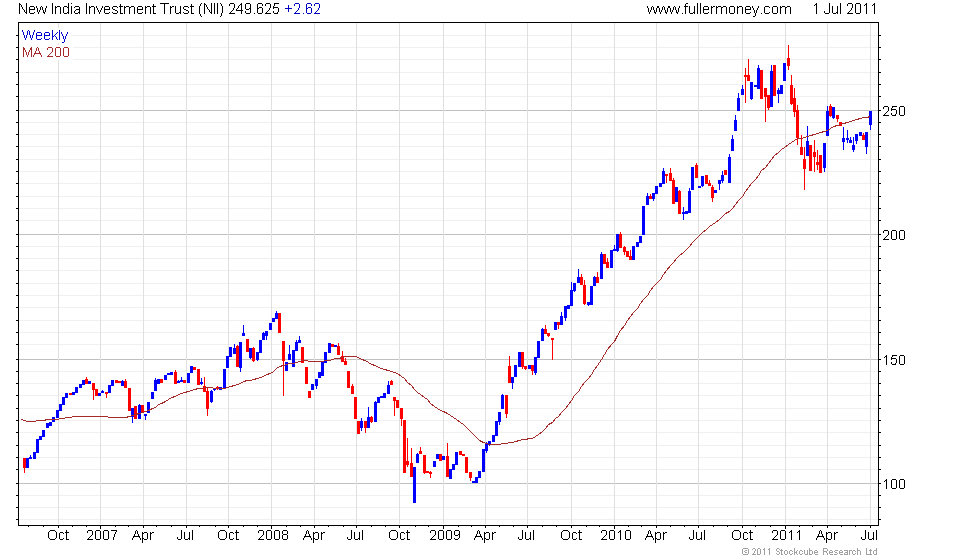Click the 100 price axis label

(x=894, y=484)
